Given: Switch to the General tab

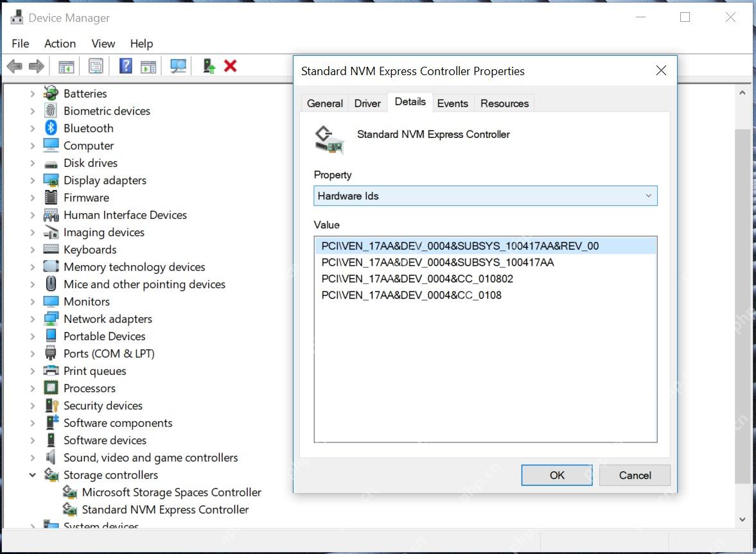Looking at the screenshot, I should click(x=324, y=103).
